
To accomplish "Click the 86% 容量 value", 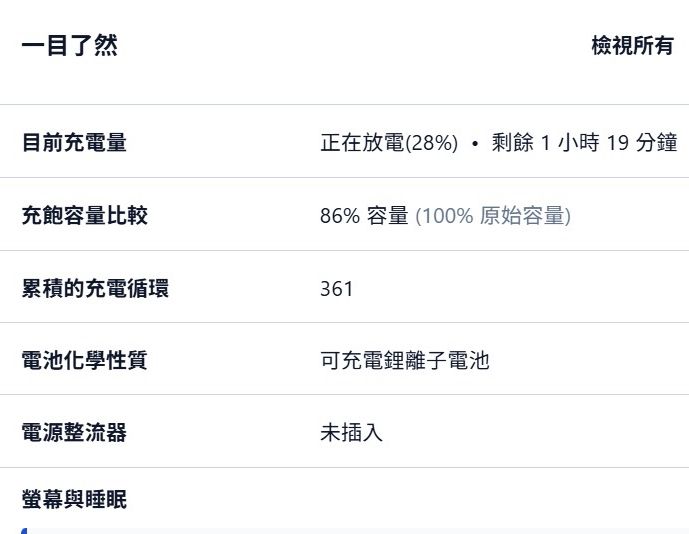I will click(364, 215).
